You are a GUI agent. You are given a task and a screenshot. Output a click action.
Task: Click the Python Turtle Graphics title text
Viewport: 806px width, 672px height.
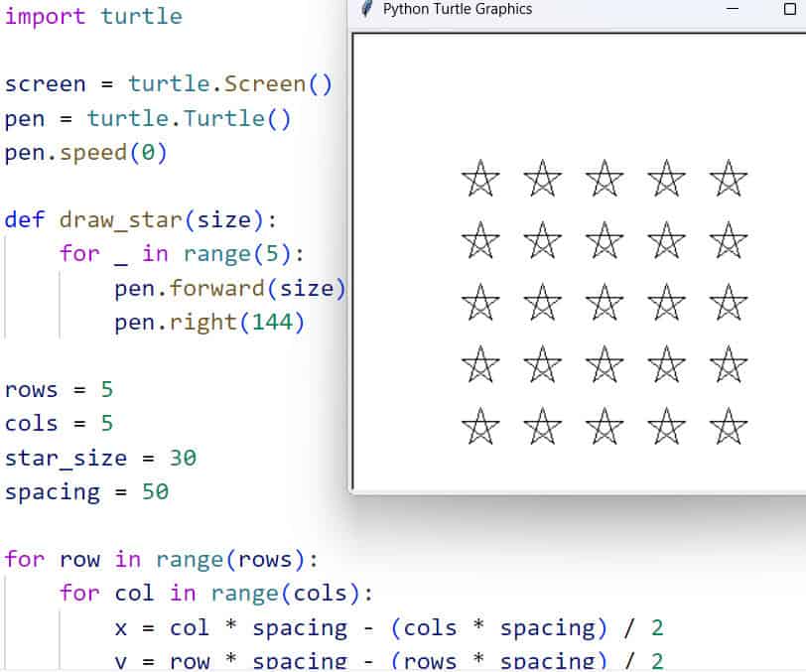457,9
